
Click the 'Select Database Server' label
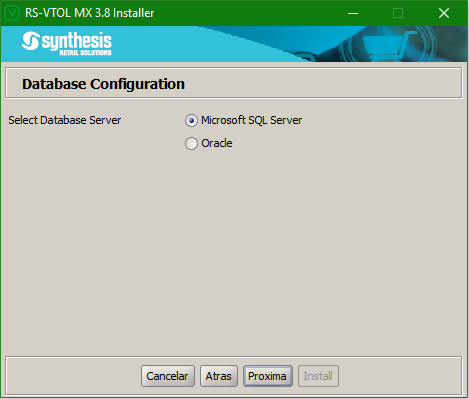[x=65, y=120]
